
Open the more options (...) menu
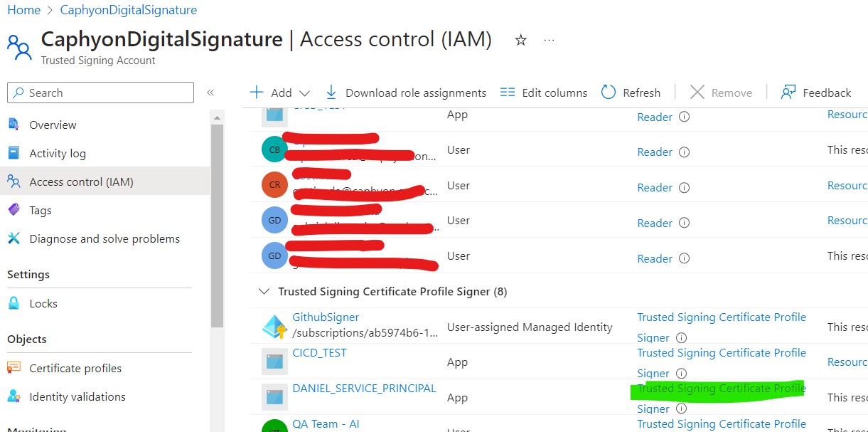click(548, 41)
